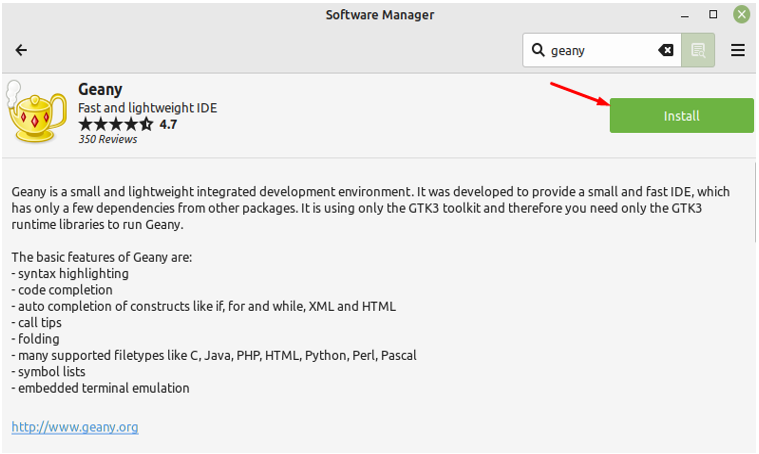
Task: Click the 4.7 rating score
Action: pos(168,125)
